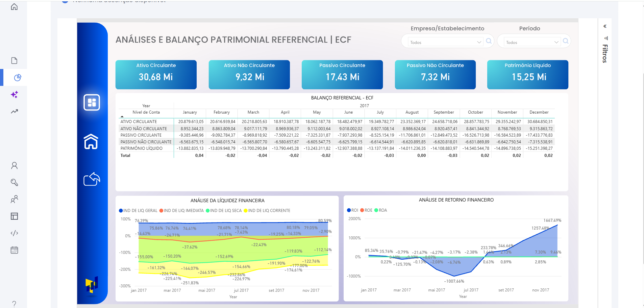Screen dimensions: 644x308
Task: Click the share arrow icon on blue panel
Action: click(92, 179)
